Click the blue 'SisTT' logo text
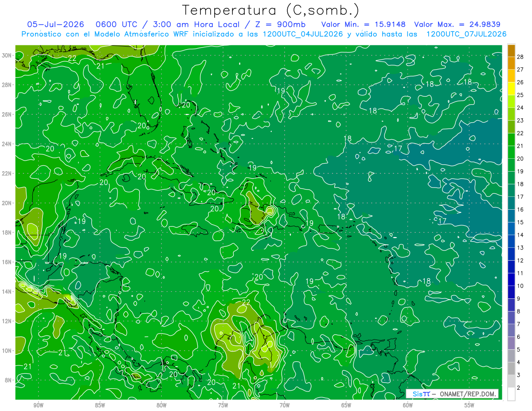The image size is (532, 411). click(x=421, y=394)
